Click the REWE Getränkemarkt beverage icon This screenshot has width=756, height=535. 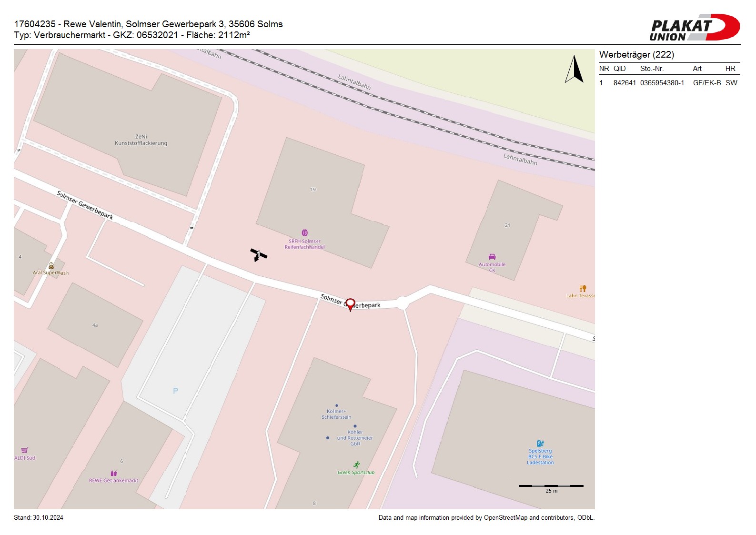coord(114,473)
